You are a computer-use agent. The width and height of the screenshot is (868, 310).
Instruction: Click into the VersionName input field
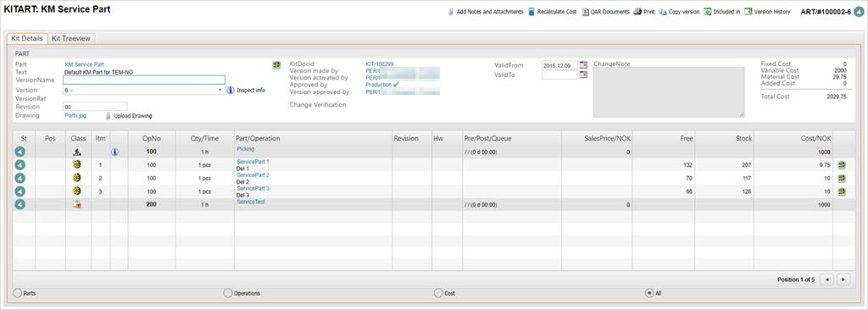pyautogui.click(x=144, y=80)
